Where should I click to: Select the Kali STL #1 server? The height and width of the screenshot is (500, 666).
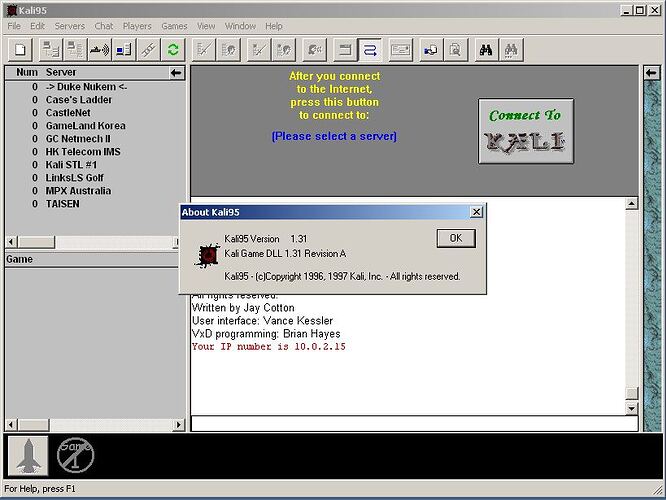tap(71, 165)
